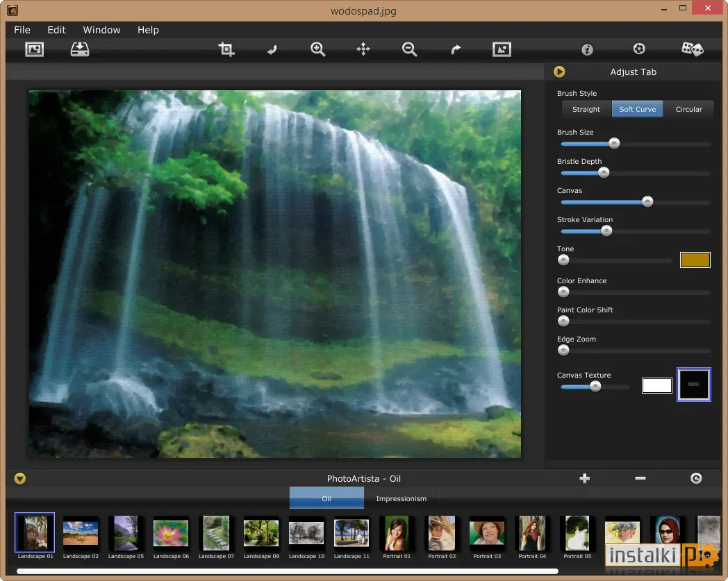The height and width of the screenshot is (581, 728).
Task: Choose the Straight brush style
Action: [x=586, y=109]
